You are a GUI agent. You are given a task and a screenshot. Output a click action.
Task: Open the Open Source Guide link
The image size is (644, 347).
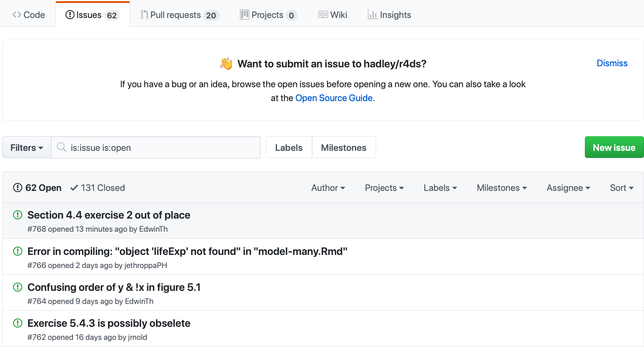[x=334, y=98]
